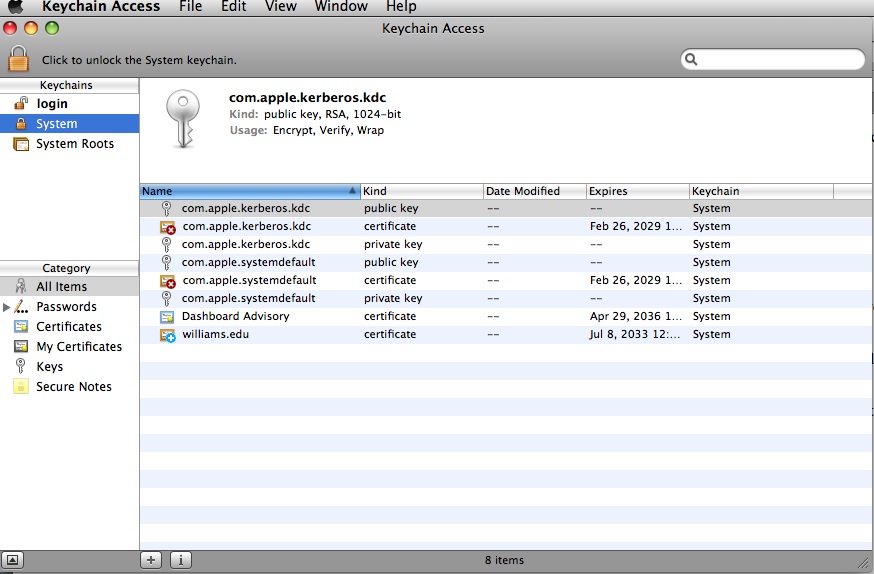Image resolution: width=874 pixels, height=574 pixels.
Task: Click key icon of com.apple.kerberos.kdc public key
Action: coord(166,208)
